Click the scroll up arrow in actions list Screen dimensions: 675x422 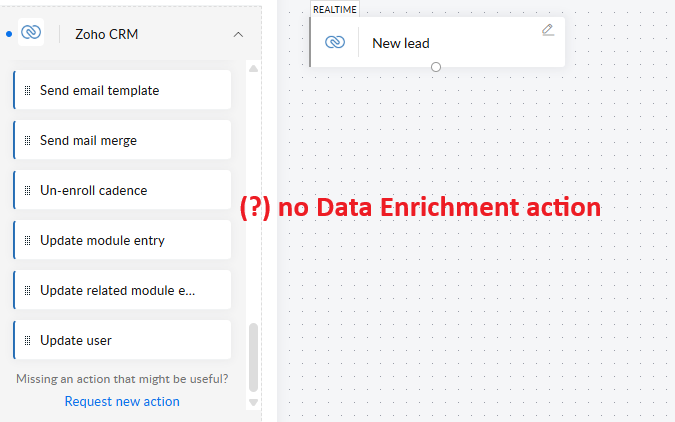point(253,69)
